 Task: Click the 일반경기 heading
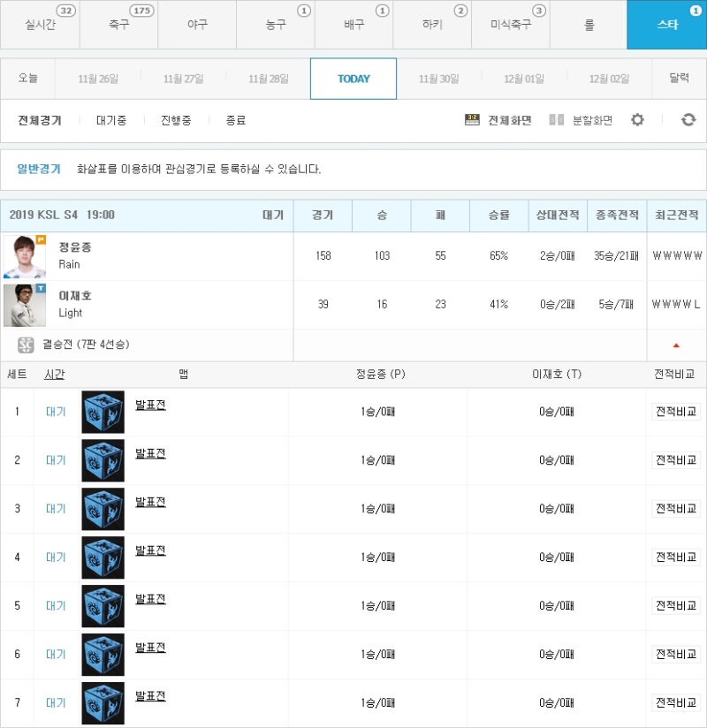39,169
